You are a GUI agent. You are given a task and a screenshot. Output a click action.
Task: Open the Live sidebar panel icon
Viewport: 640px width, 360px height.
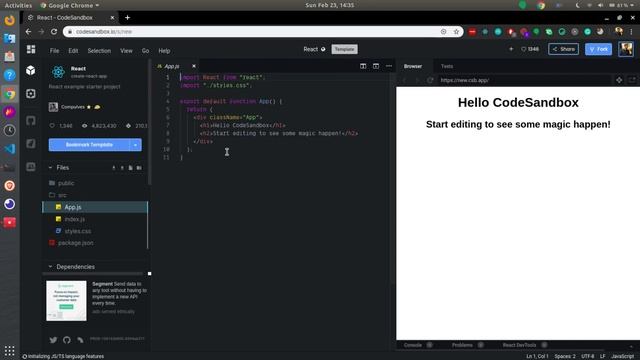coord(31,167)
